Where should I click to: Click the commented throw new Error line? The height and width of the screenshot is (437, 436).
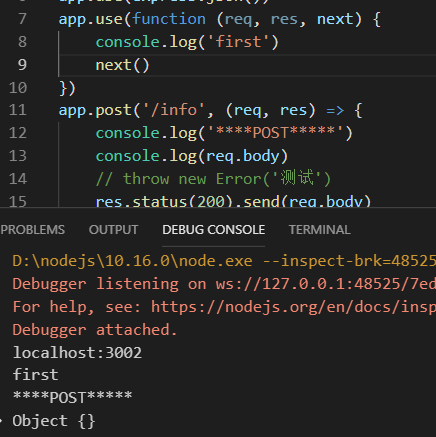coord(213,178)
